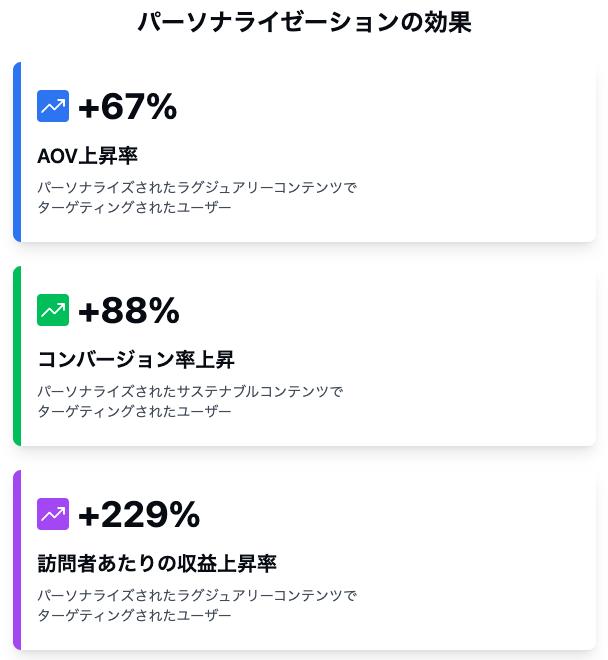Image resolution: width=608 pixels, height=660 pixels.
Task: Click the green trending-up icon beside +88%
Action: tap(53, 310)
